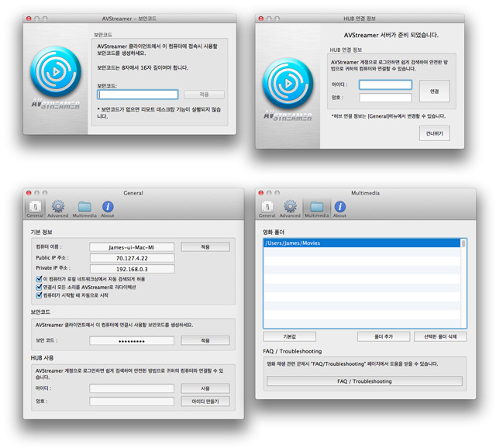Image resolution: width=496 pixels, height=448 pixels.
Task: Focus 아이디 field in HUB 사용 section
Action: [132, 388]
